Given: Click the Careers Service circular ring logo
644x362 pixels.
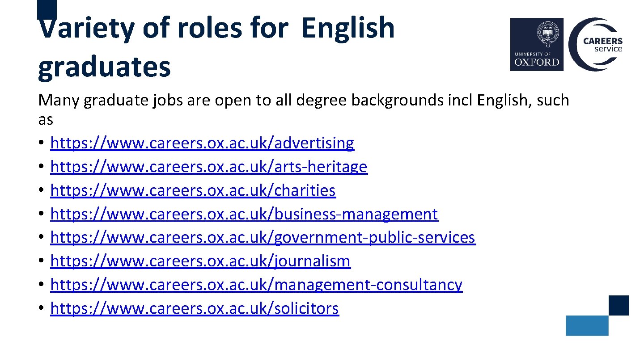Looking at the screenshot, I should 577,45.
